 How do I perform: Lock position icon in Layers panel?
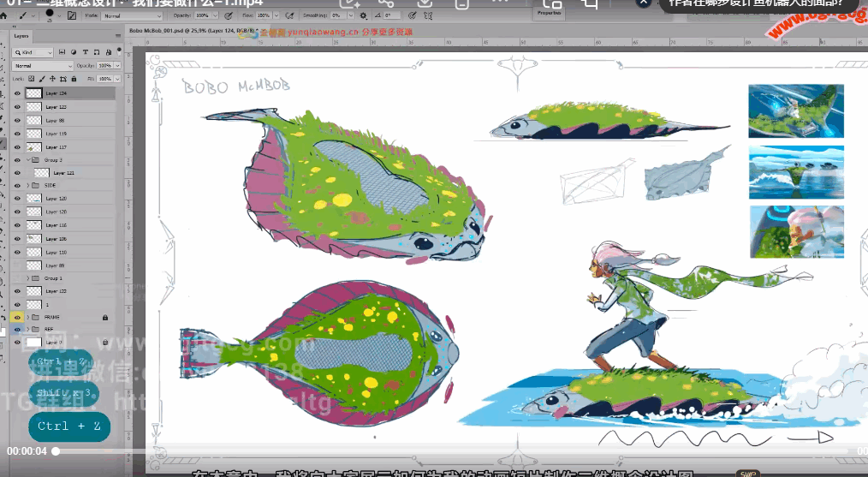tap(52, 79)
